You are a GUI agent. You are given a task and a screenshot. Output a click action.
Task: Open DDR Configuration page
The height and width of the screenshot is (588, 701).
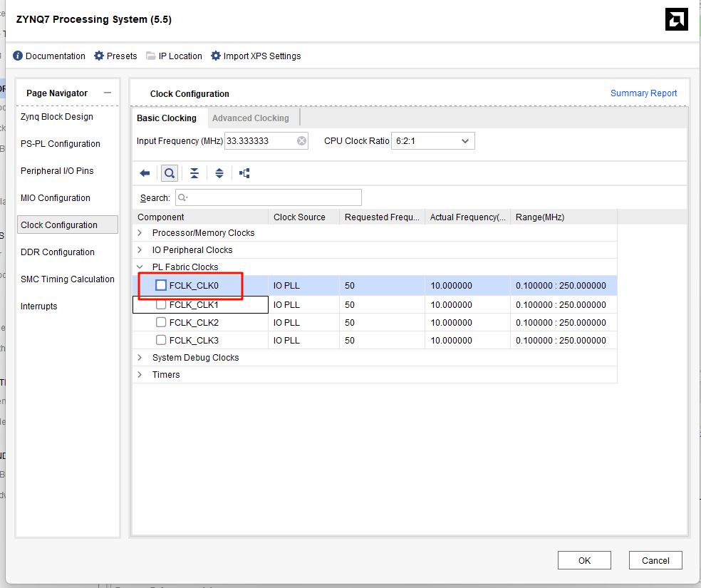[58, 252]
